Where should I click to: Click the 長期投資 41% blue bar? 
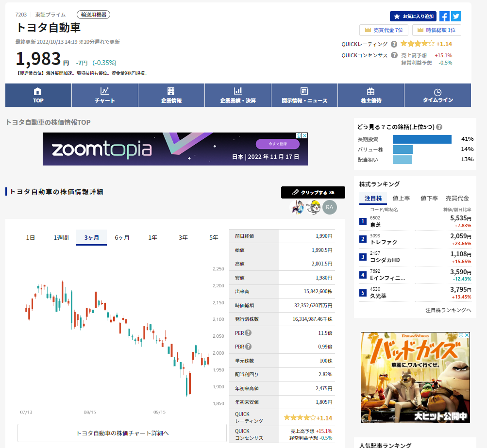(422, 139)
